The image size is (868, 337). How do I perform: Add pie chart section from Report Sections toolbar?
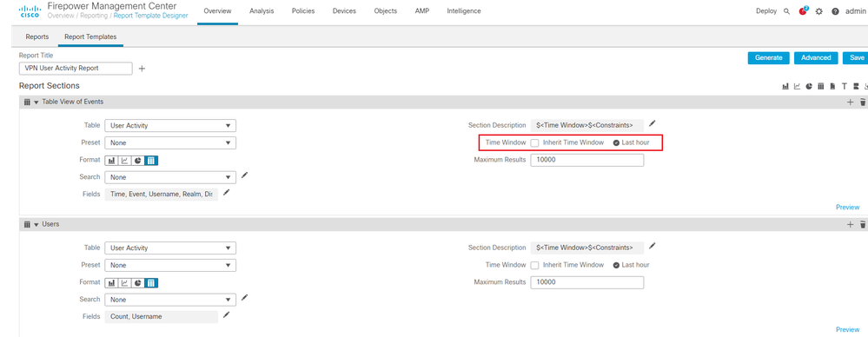coord(809,86)
